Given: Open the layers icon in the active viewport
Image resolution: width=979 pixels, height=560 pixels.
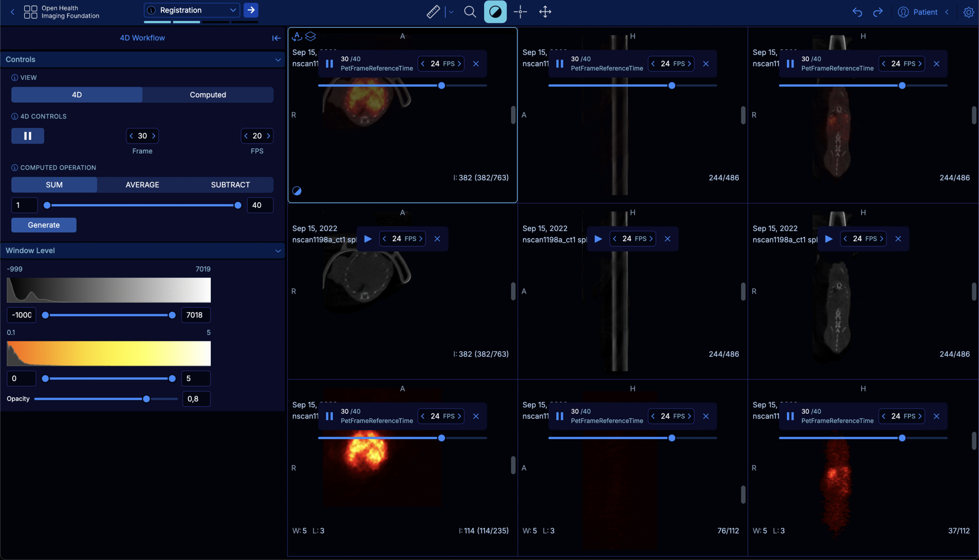Looking at the screenshot, I should pyautogui.click(x=311, y=37).
